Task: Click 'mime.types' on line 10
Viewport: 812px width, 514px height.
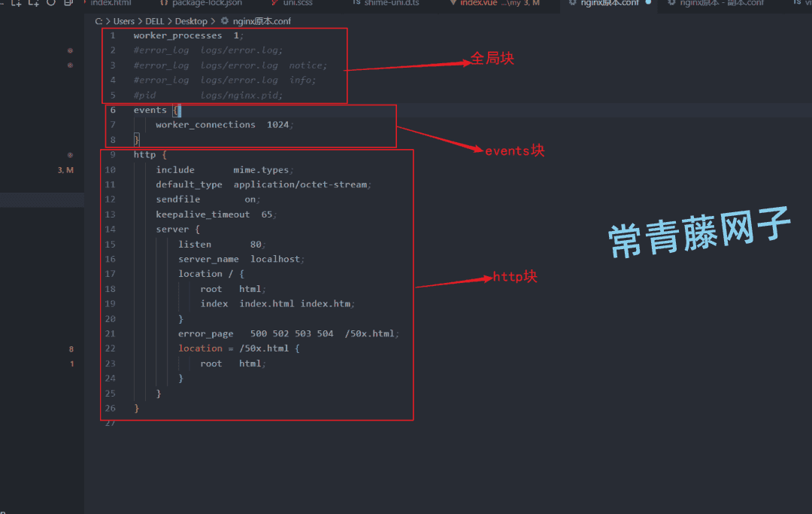Action: point(261,170)
